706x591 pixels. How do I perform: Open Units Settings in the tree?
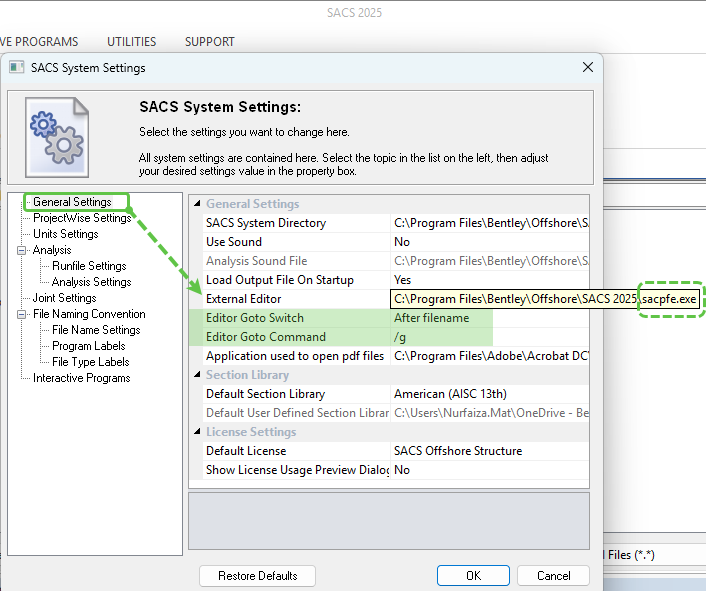coord(66,234)
